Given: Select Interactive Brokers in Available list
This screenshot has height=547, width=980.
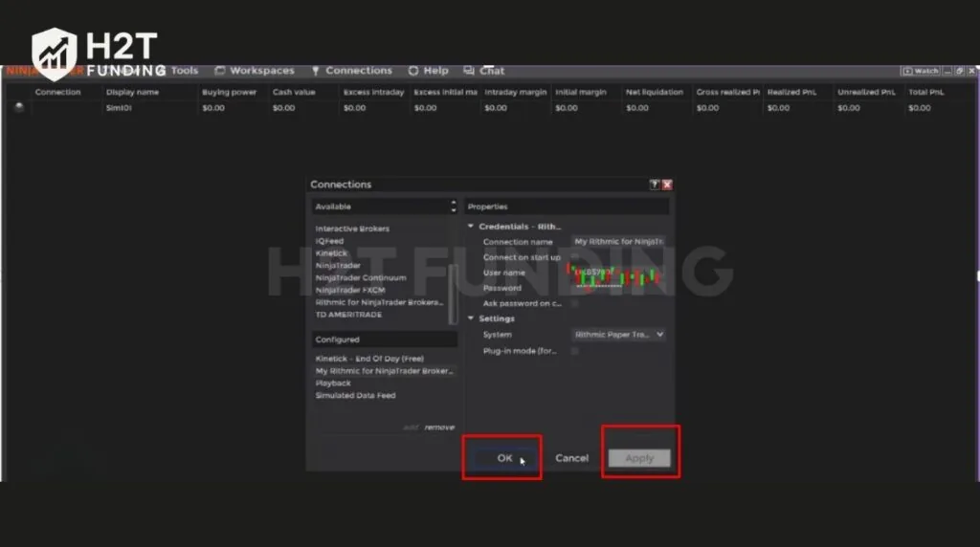Looking at the screenshot, I should click(x=352, y=229).
